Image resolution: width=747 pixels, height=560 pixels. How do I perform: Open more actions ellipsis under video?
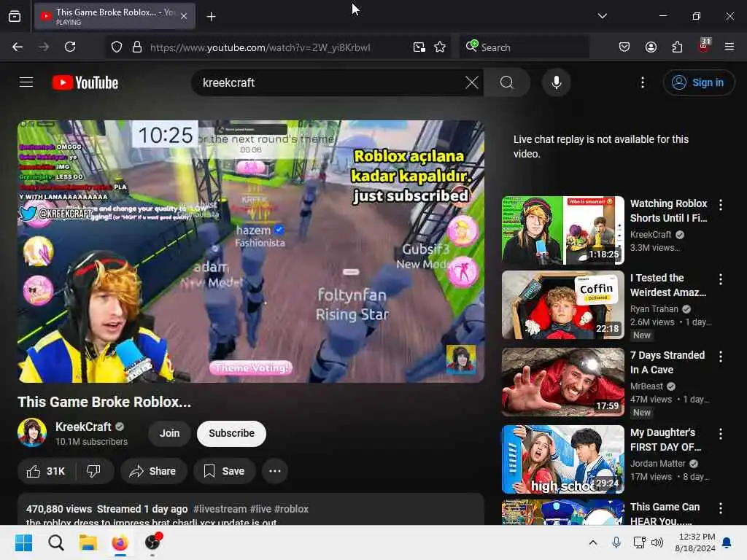click(275, 471)
